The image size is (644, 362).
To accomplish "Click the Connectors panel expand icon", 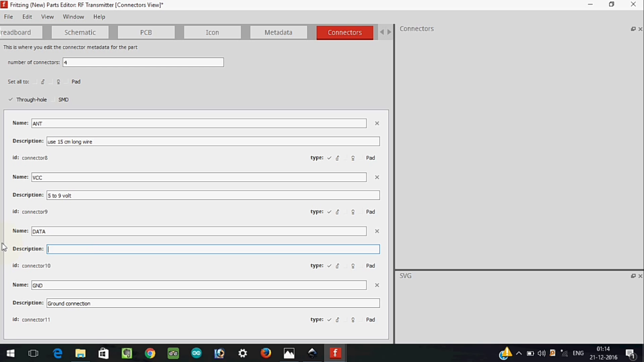I will point(633,29).
